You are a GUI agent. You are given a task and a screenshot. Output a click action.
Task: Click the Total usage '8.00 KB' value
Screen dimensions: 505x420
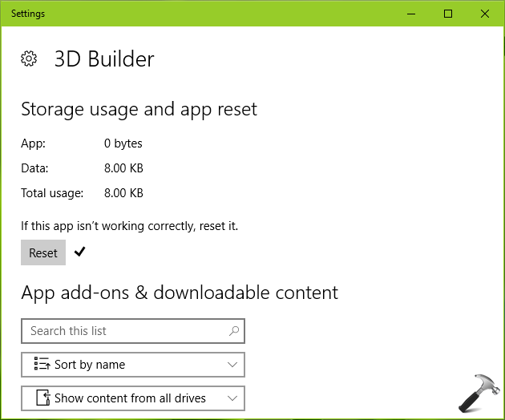click(x=123, y=193)
